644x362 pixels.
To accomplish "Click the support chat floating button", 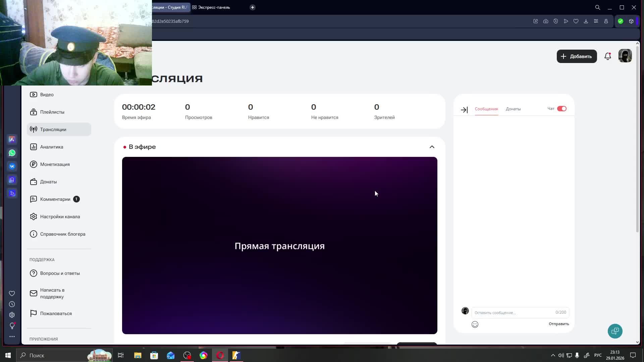I will coord(615,331).
